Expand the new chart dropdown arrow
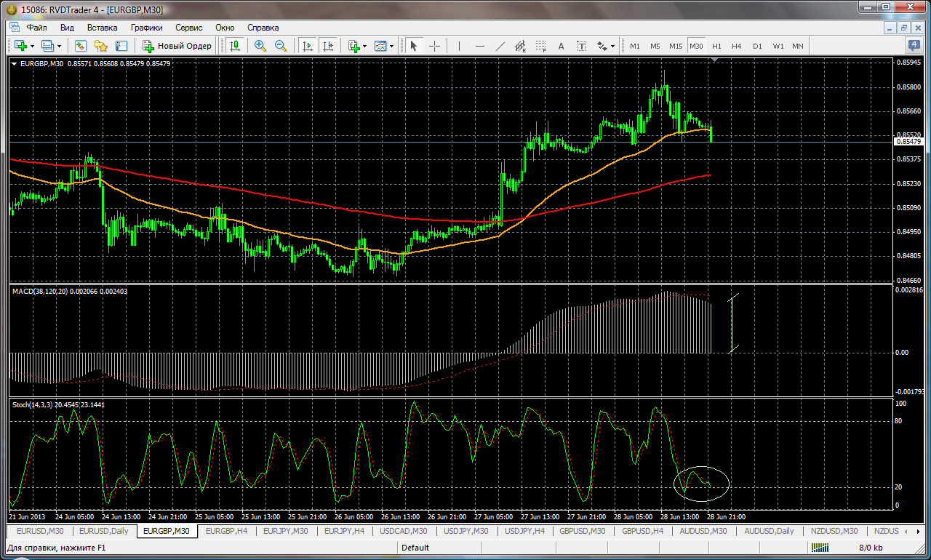Screen dimensions: 931x560 click(x=32, y=46)
